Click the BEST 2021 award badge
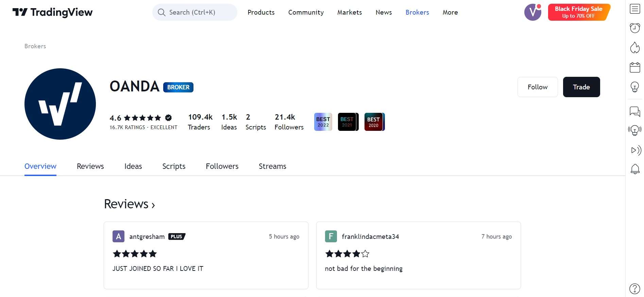The width and height of the screenshot is (644, 297). [x=348, y=122]
